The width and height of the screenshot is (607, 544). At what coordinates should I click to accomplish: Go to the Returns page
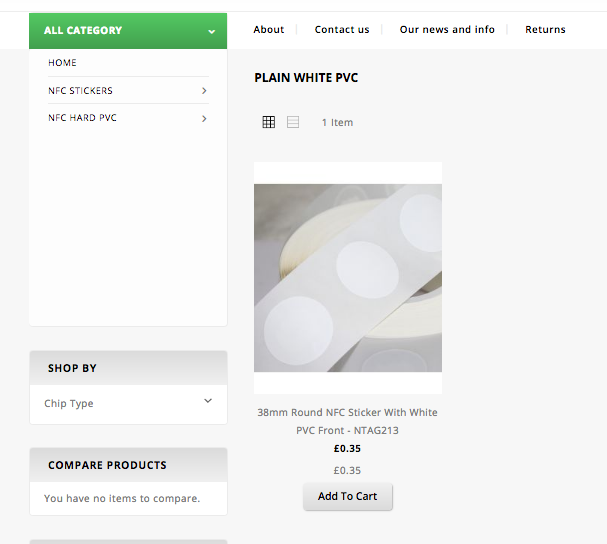coord(545,30)
